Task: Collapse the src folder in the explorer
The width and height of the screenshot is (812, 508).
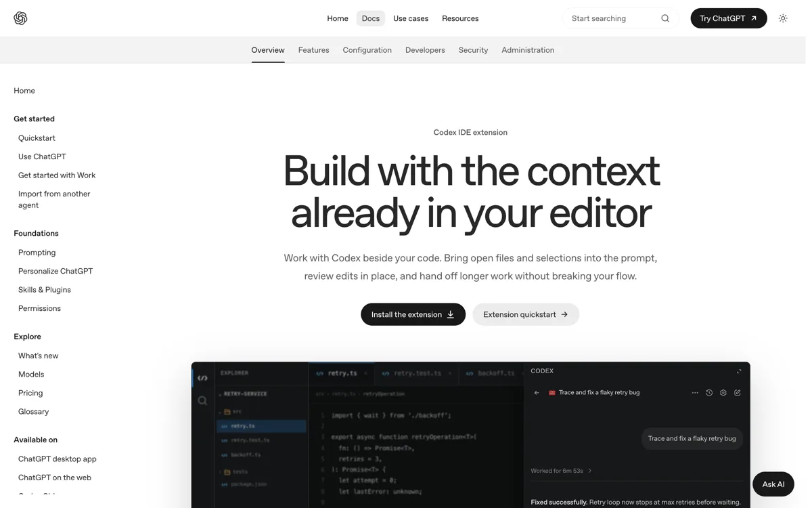Action: pos(231,412)
